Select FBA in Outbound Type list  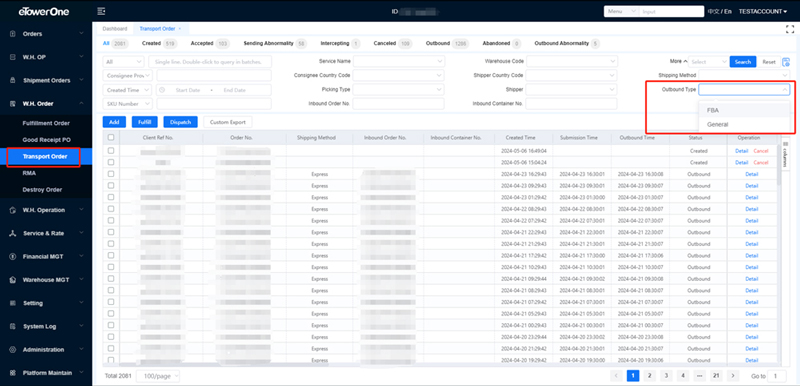pyautogui.click(x=744, y=110)
